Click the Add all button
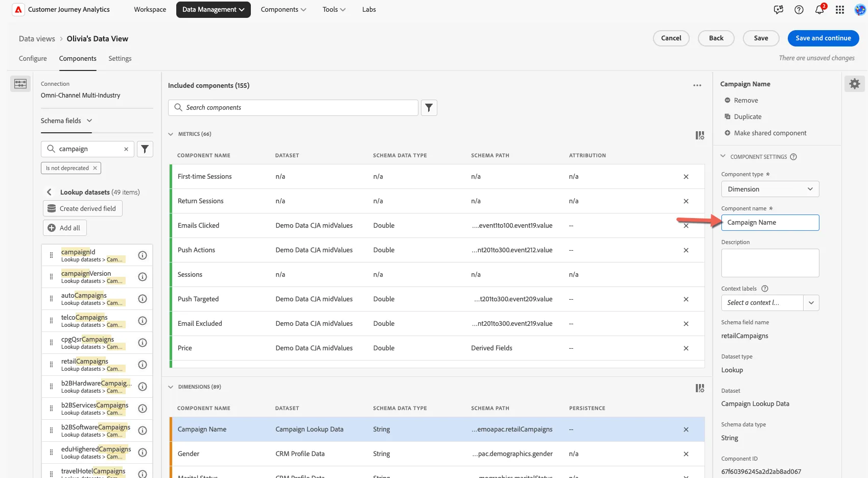Screen dimensions: 868x478 [65, 228]
